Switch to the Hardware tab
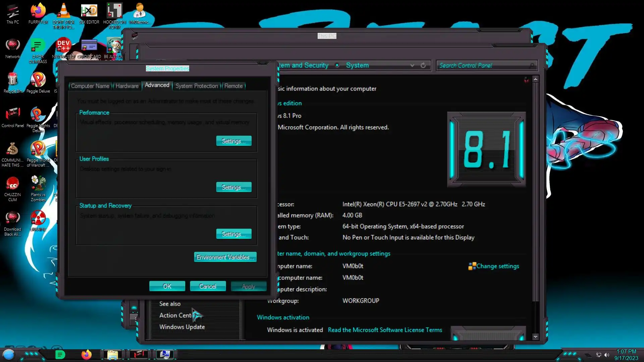Screen dimensions: 644x362 click(x=127, y=86)
